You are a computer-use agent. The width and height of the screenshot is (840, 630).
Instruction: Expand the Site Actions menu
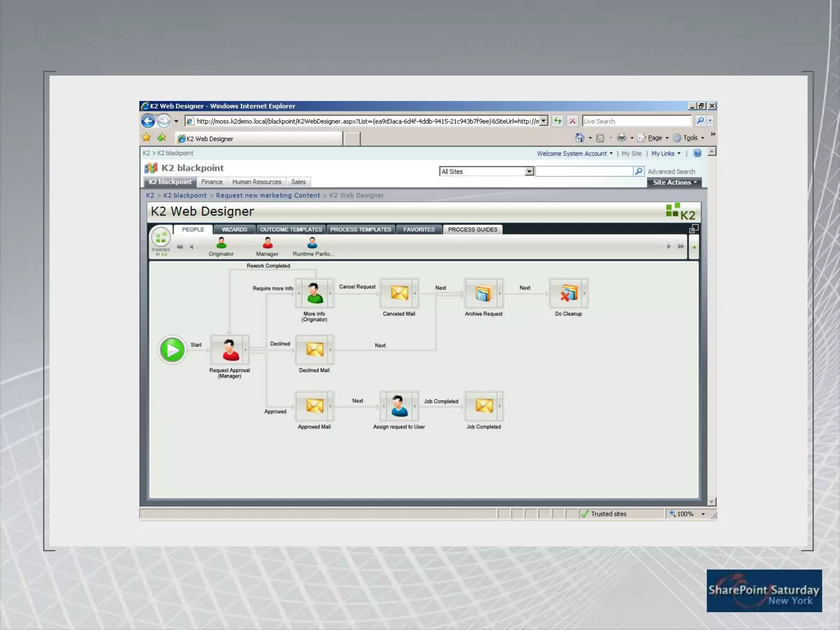[x=674, y=183]
